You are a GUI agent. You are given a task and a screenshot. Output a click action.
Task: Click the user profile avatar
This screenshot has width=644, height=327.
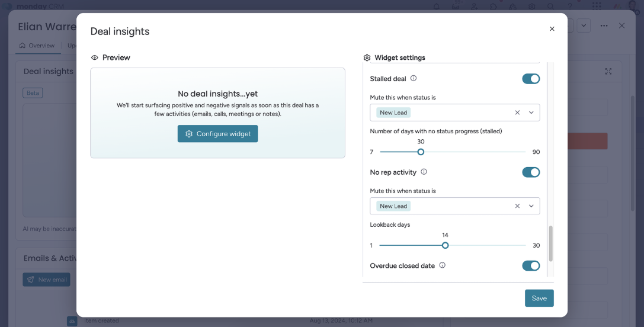tap(633, 5)
